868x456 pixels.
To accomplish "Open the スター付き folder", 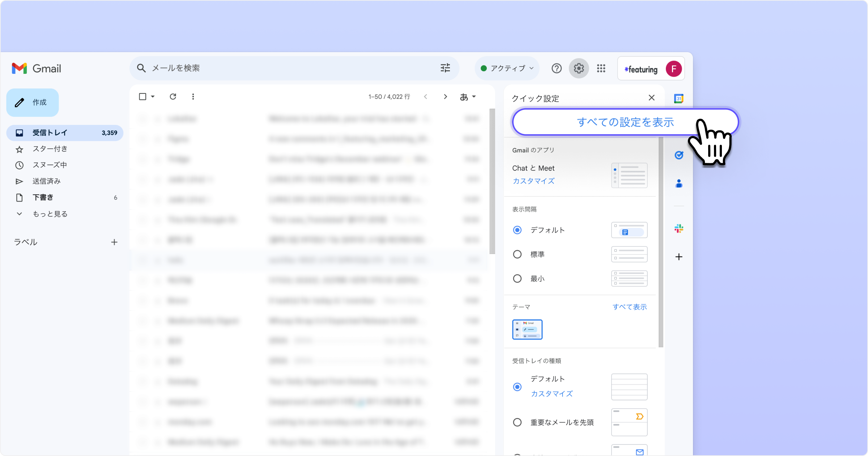I will point(50,149).
